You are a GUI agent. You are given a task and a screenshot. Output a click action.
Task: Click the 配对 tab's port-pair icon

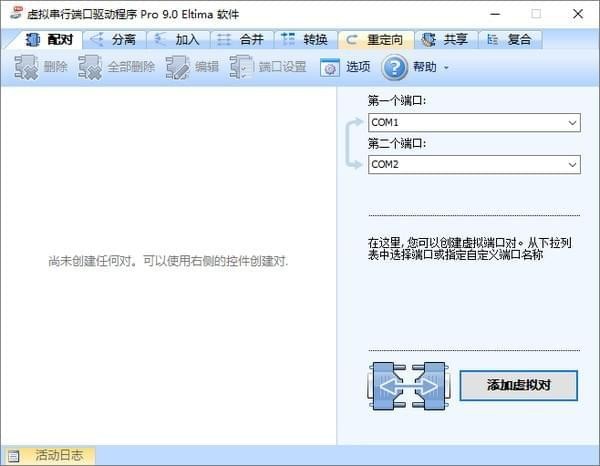coord(33,39)
